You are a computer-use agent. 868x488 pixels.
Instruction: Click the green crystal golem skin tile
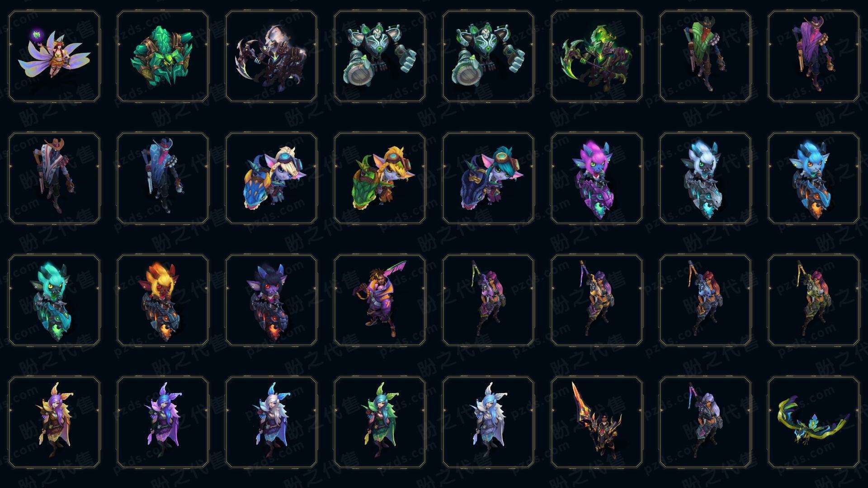pos(163,56)
